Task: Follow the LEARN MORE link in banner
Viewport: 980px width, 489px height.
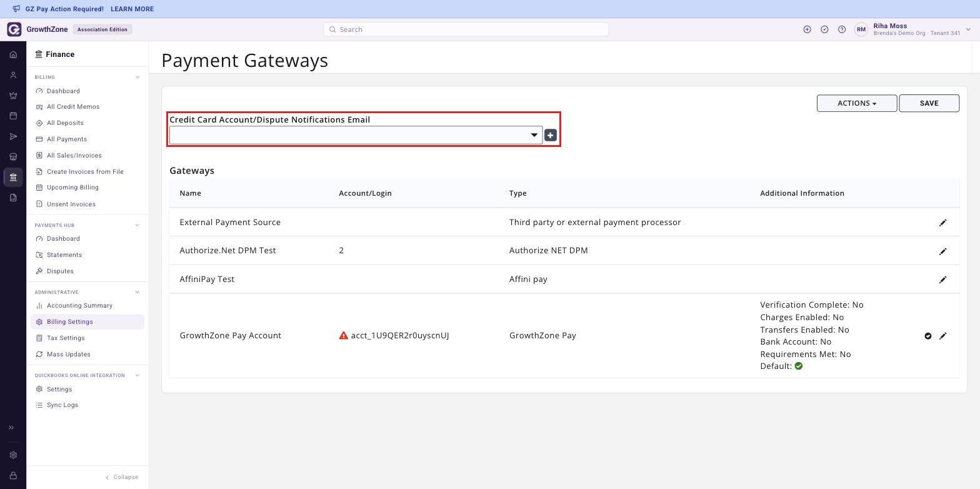Action: click(132, 9)
